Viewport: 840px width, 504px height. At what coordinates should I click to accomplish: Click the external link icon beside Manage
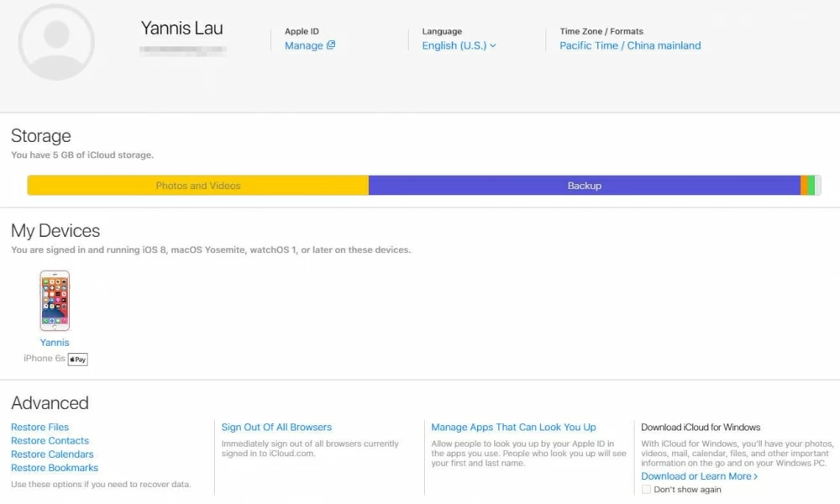click(331, 45)
